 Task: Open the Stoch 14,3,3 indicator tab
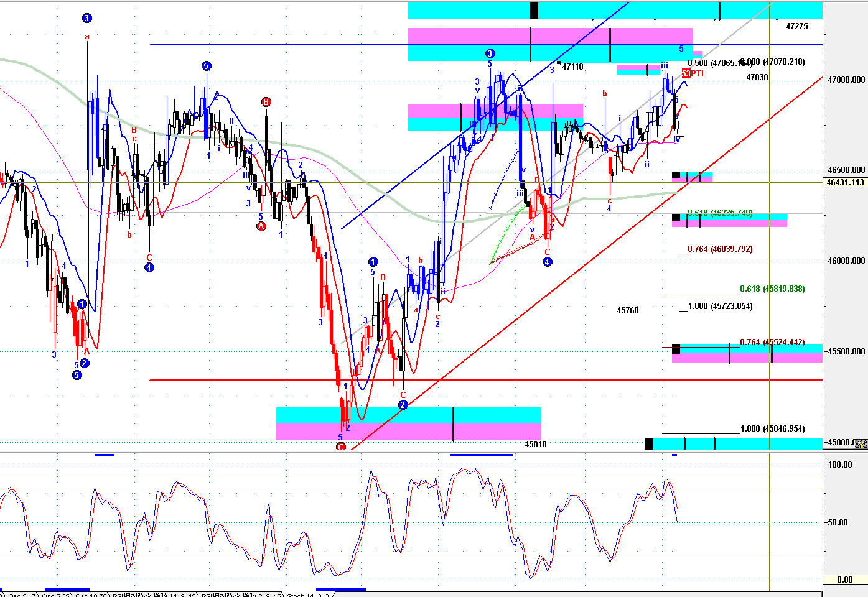(308, 595)
